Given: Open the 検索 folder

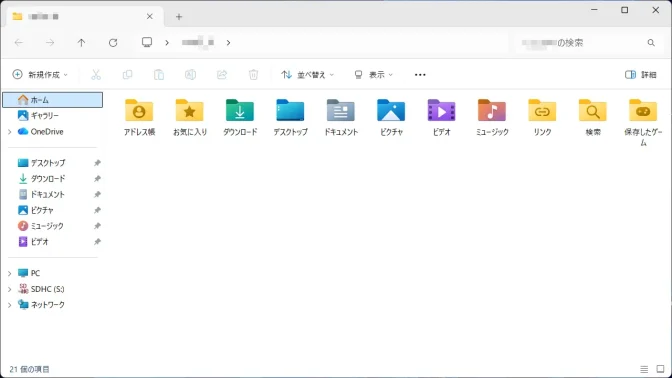Looking at the screenshot, I should pyautogui.click(x=593, y=117).
